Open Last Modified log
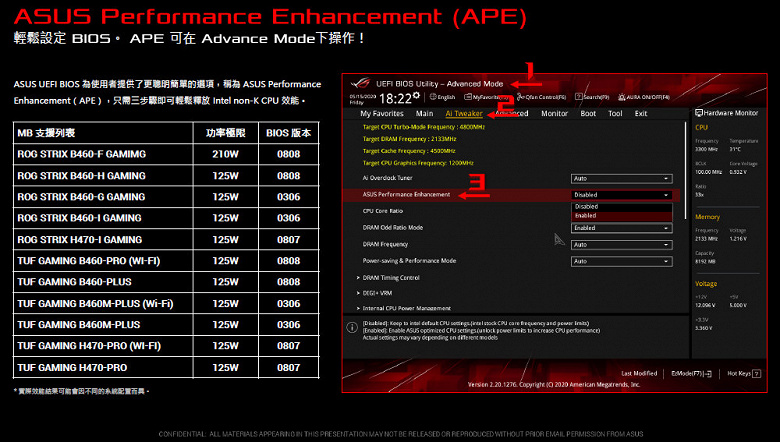This screenshot has height=442, width=780. coord(639,373)
